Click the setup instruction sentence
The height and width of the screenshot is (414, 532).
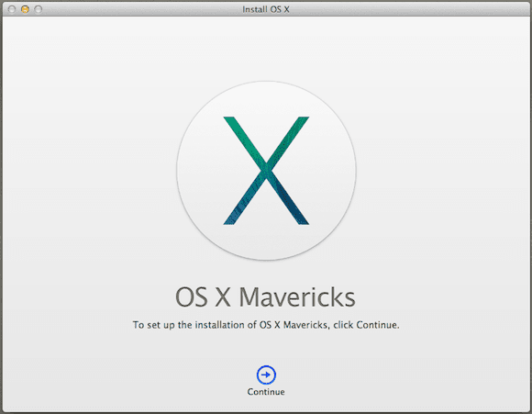click(266, 325)
